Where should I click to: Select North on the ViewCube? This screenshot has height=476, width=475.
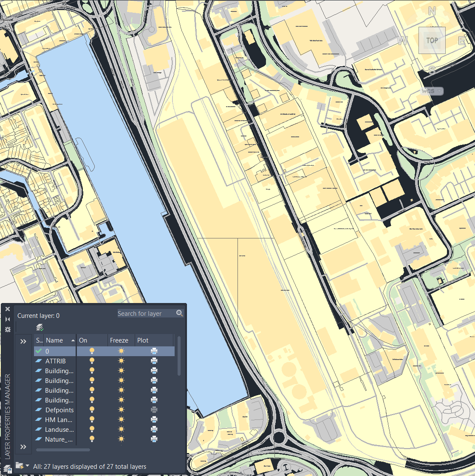pyautogui.click(x=431, y=11)
